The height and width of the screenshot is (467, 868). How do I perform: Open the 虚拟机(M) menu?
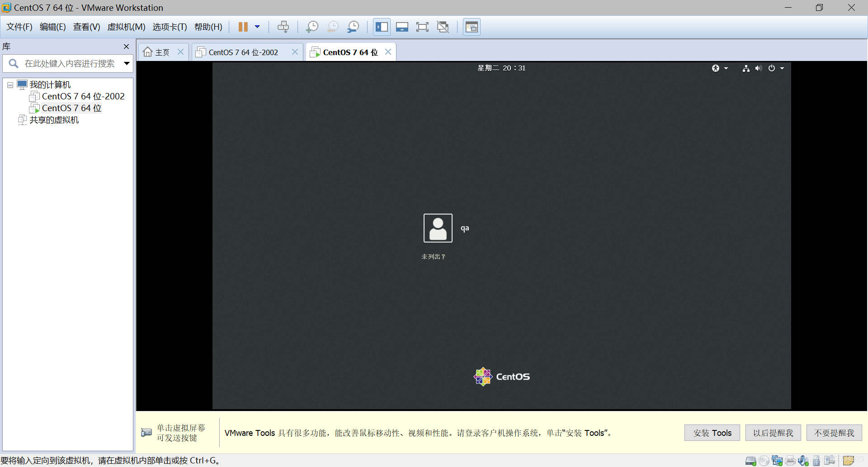pyautogui.click(x=127, y=27)
